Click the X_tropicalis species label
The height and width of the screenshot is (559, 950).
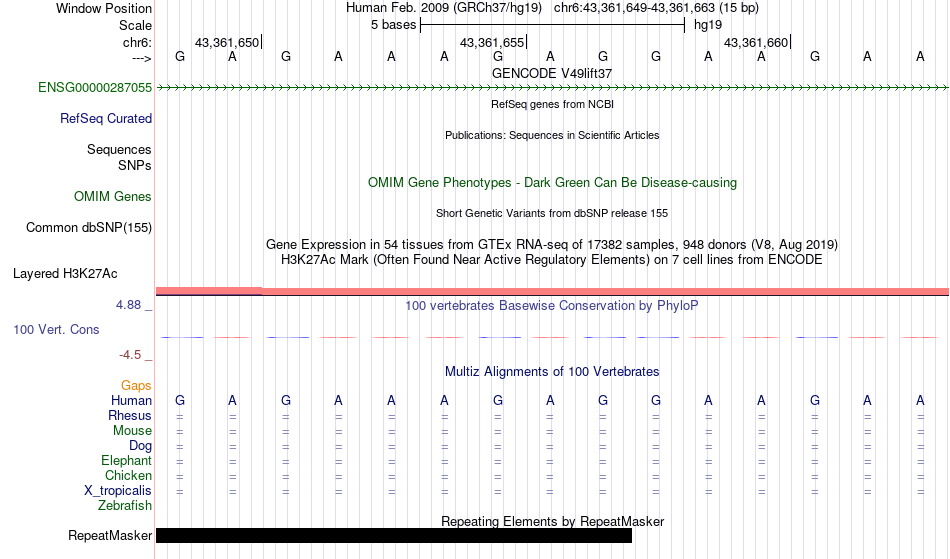118,491
